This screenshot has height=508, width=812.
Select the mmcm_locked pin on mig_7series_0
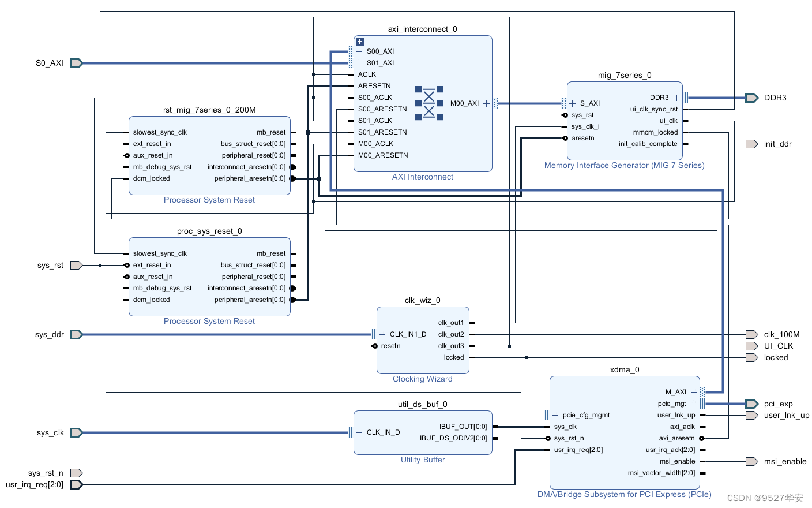click(x=656, y=132)
